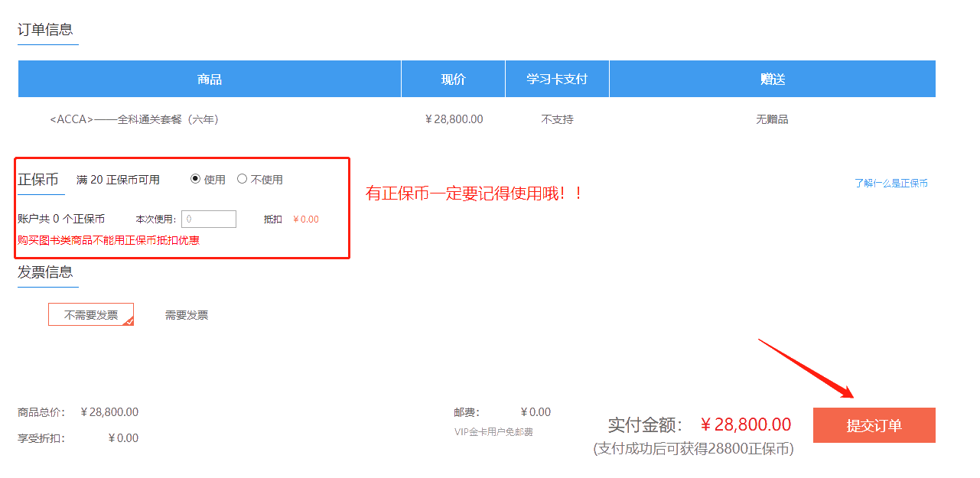
Task: Click the 学习卡支付 column header
Action: tap(556, 79)
